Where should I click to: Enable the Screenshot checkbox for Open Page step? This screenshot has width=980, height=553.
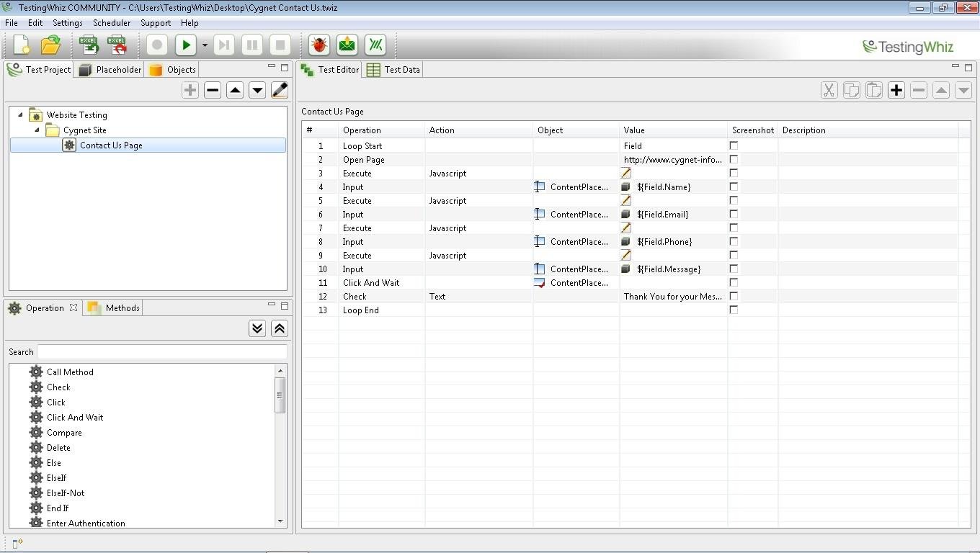click(x=734, y=159)
